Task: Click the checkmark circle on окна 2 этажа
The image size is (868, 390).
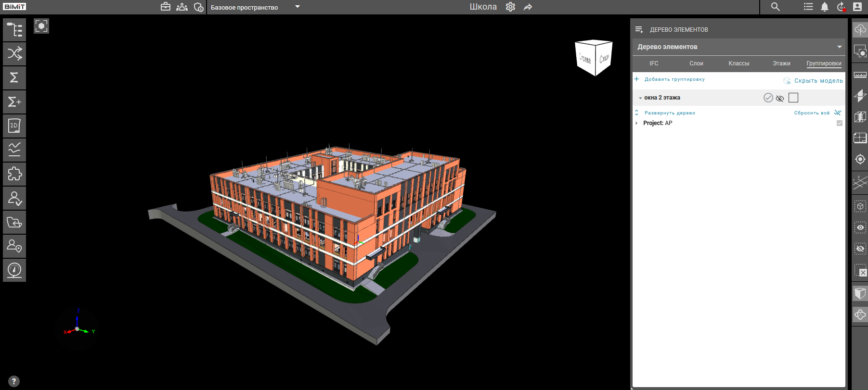Action: 768,98
